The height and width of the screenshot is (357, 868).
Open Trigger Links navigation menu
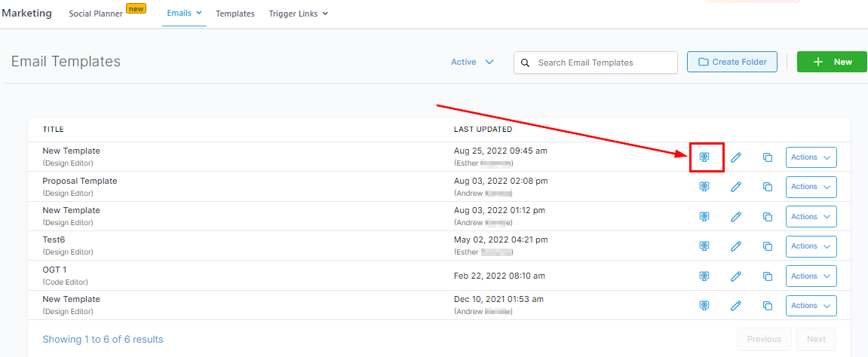point(298,14)
